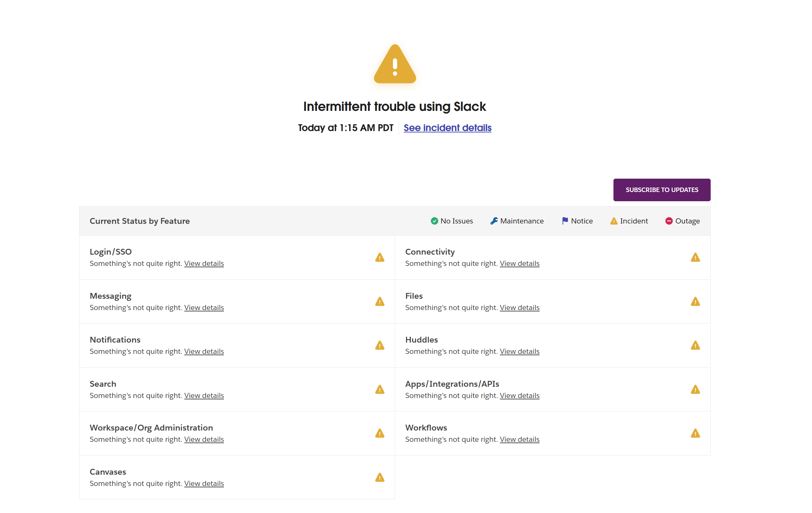812x513 pixels.
Task: Click the Maintenance wrench icon in the legend
Action: 494,221
